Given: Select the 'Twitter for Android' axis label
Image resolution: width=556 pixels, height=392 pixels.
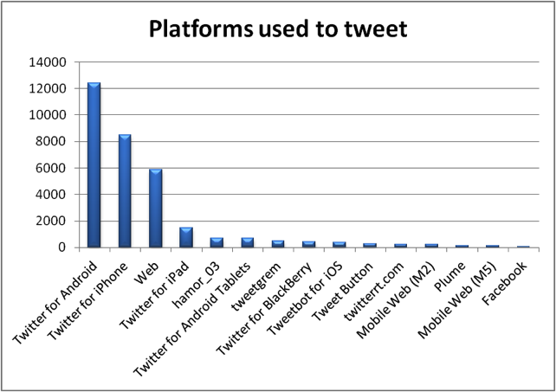Looking at the screenshot, I should click(x=55, y=303).
